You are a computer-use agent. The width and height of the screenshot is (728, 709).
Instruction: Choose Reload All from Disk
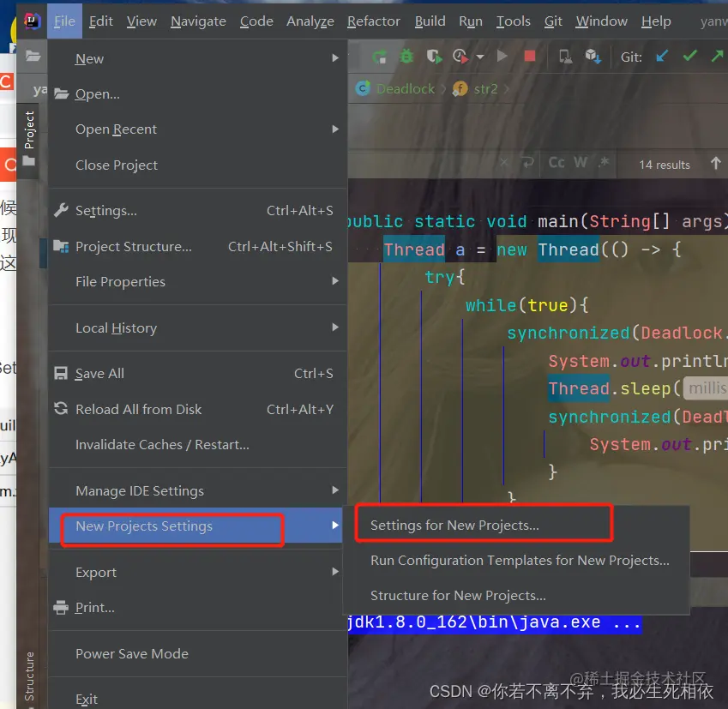198,409
